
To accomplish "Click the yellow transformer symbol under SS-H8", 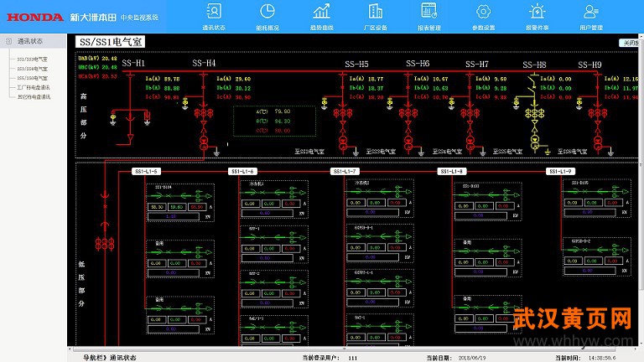I will [534, 142].
